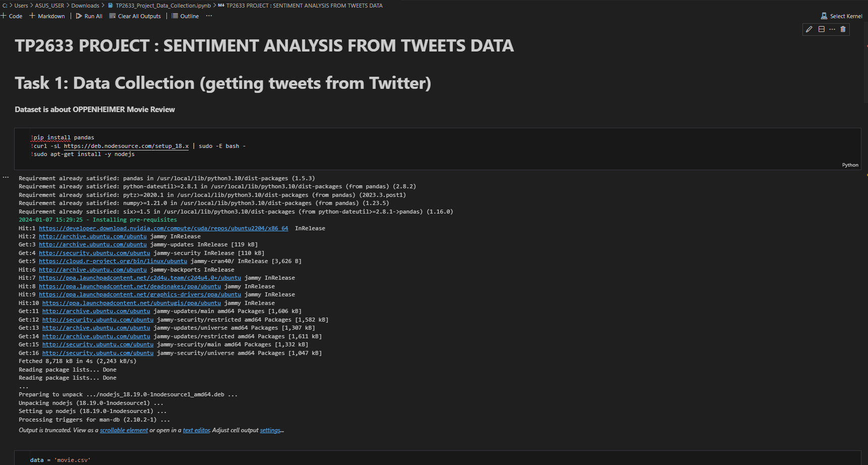Click the Select Kernel icon
868x465 pixels.
tap(841, 16)
